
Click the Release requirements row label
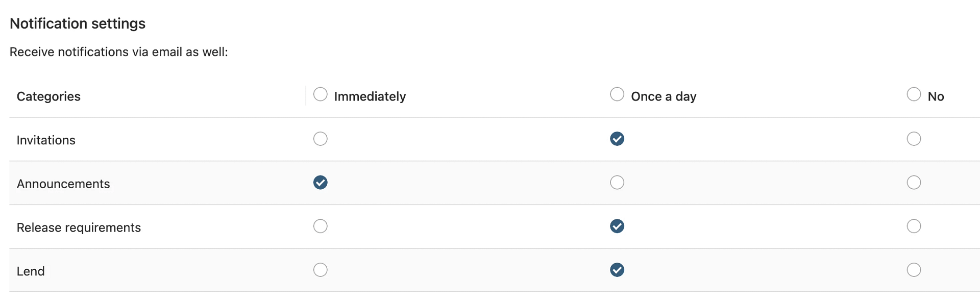tap(79, 227)
